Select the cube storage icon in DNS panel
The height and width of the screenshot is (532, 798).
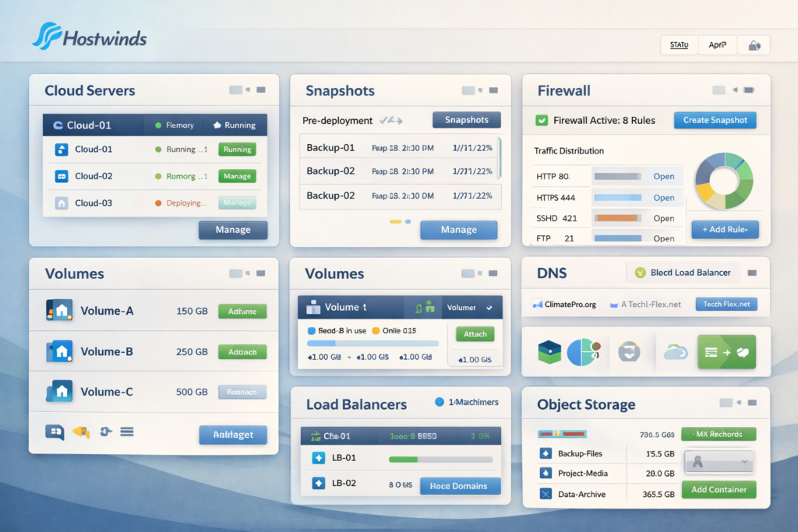coord(549,351)
